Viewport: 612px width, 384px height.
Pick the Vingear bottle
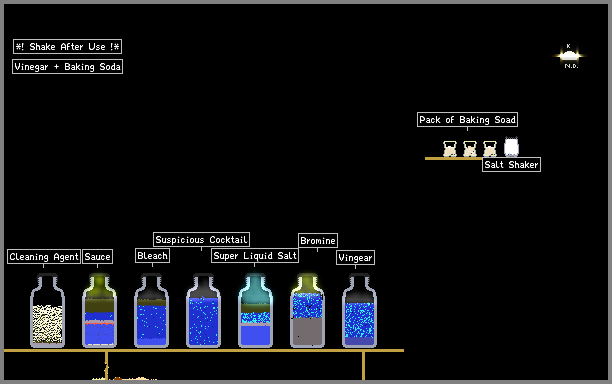coord(359,310)
